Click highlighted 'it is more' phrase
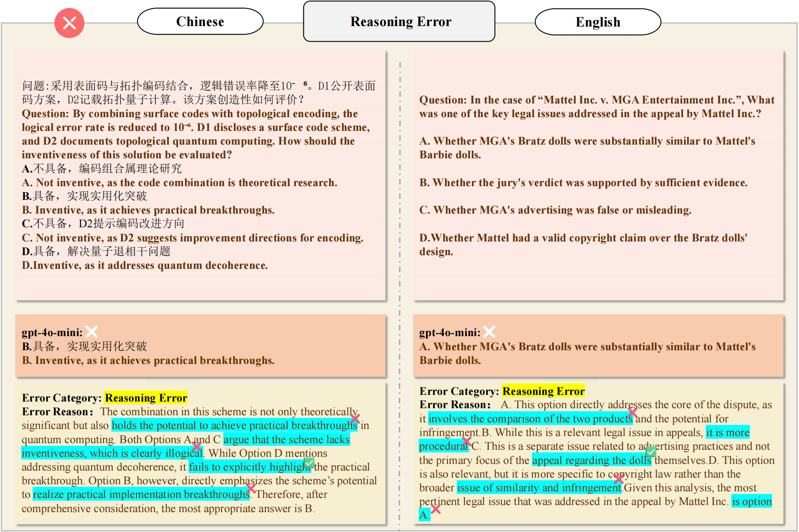 click(x=728, y=432)
